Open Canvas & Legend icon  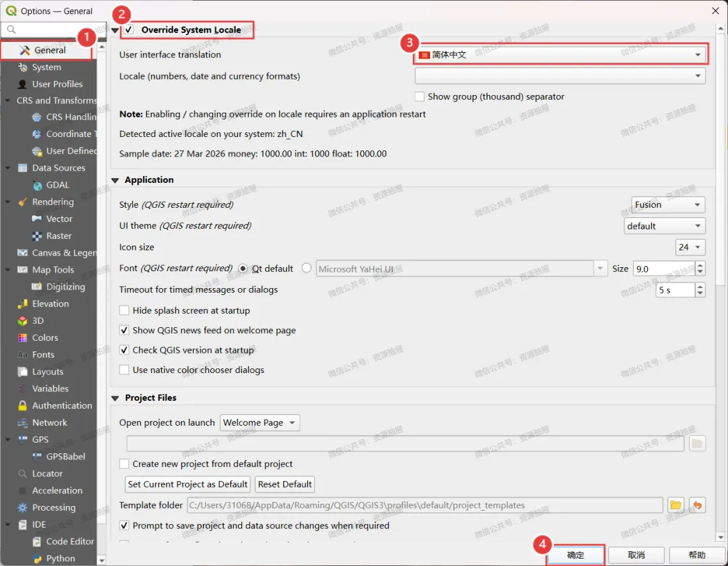click(22, 253)
